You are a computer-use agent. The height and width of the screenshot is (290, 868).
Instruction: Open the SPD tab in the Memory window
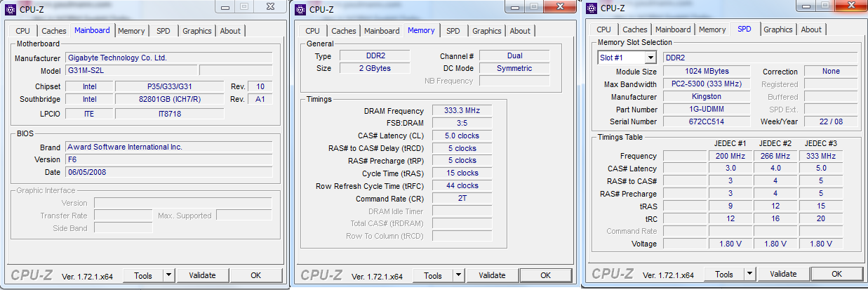pos(453,31)
